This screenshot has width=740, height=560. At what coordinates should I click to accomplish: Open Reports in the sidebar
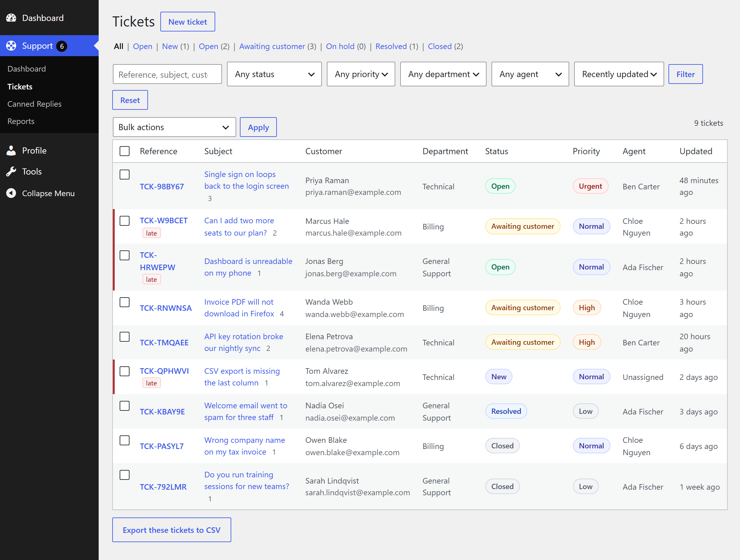pos(21,121)
